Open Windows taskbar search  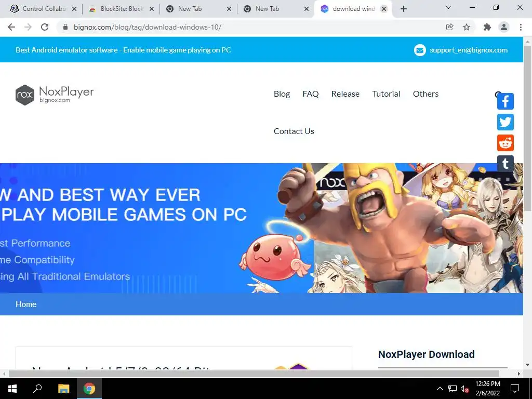37,389
